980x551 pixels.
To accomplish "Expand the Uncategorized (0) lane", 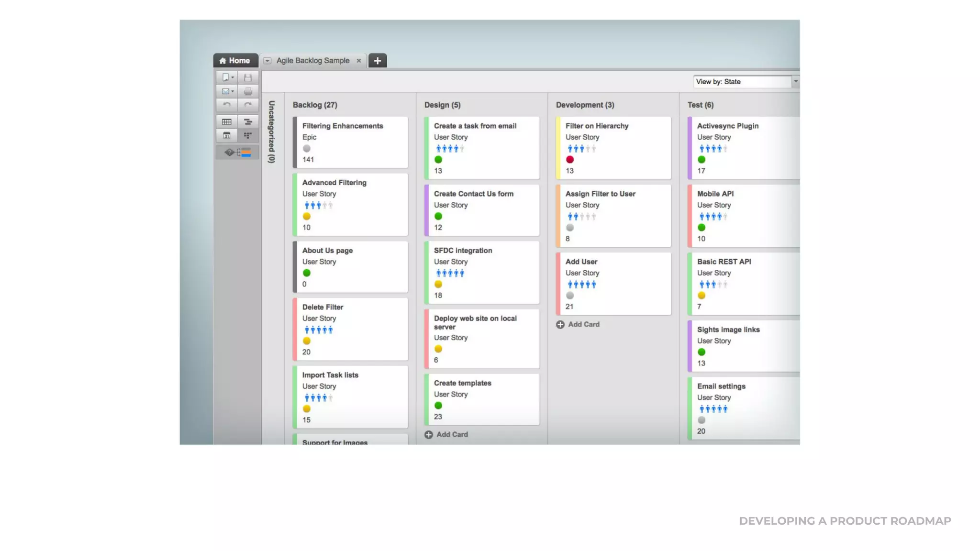I will pyautogui.click(x=271, y=132).
